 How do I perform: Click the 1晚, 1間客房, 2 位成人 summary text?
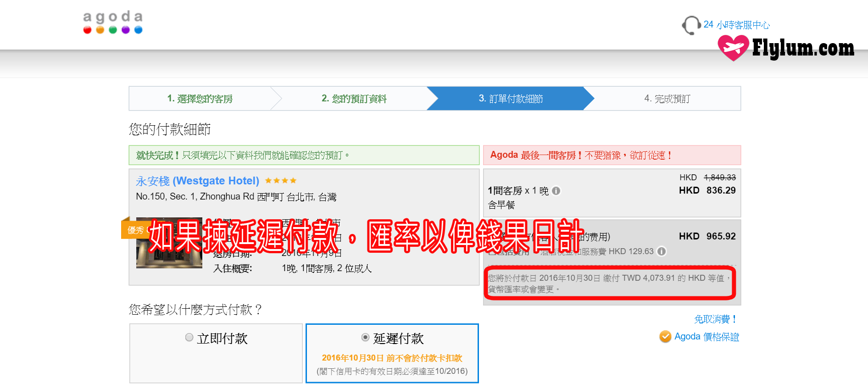[326, 268]
